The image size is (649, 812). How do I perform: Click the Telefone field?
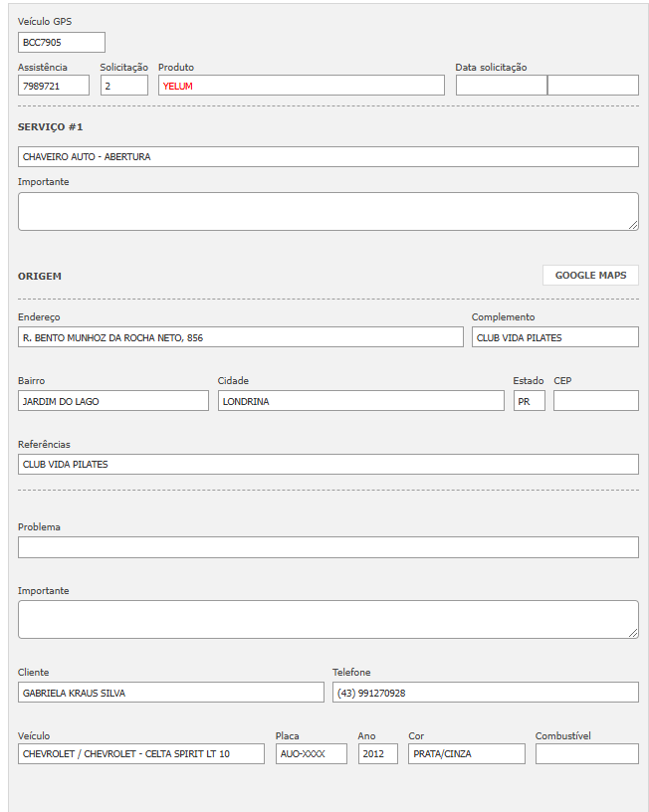click(485, 693)
